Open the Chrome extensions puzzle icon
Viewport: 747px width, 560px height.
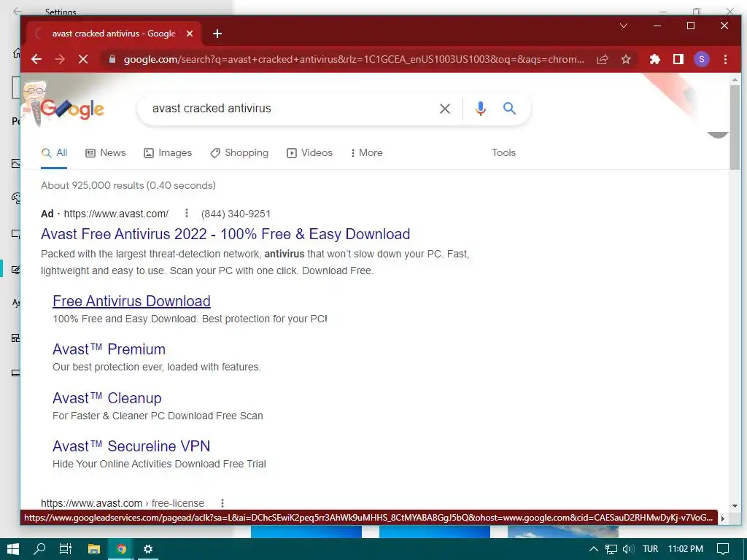(x=655, y=59)
